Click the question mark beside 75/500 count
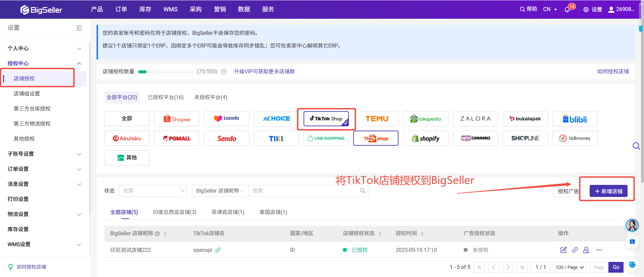Viewport: 644px width, 277px height. [x=224, y=72]
